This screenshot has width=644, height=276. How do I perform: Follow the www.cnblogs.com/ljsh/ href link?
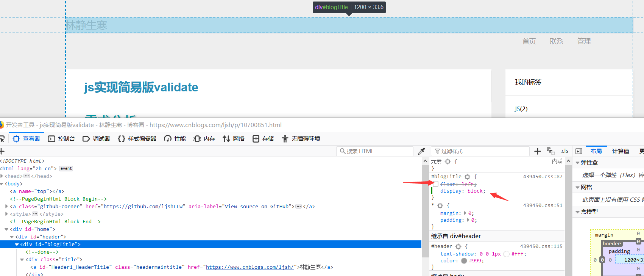[250, 267]
